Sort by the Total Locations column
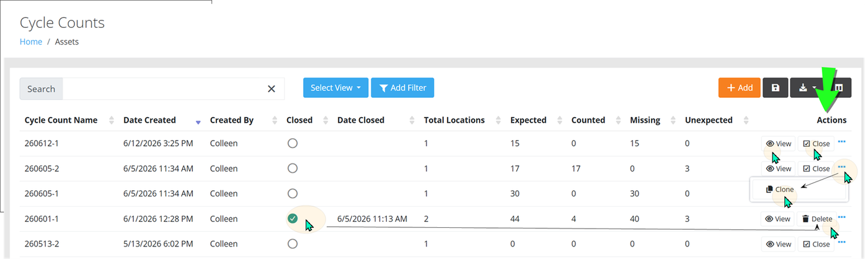868x262 pixels. (499, 120)
